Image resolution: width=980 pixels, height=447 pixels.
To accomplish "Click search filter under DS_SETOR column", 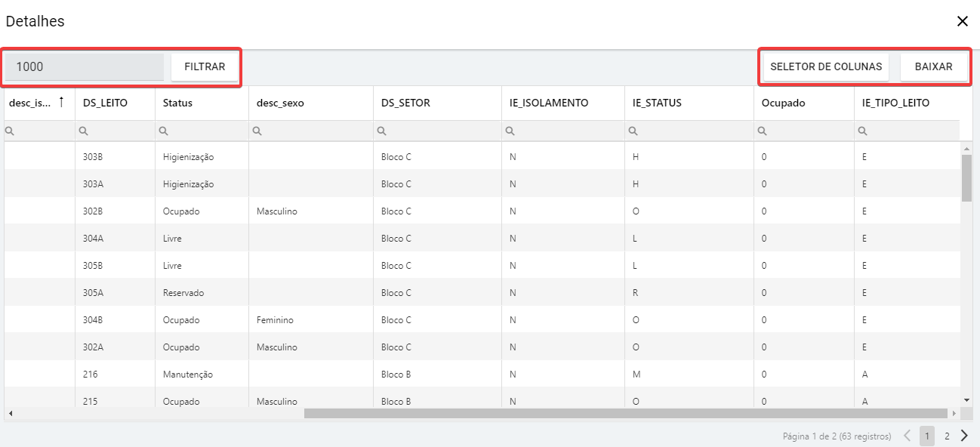I will click(437, 131).
